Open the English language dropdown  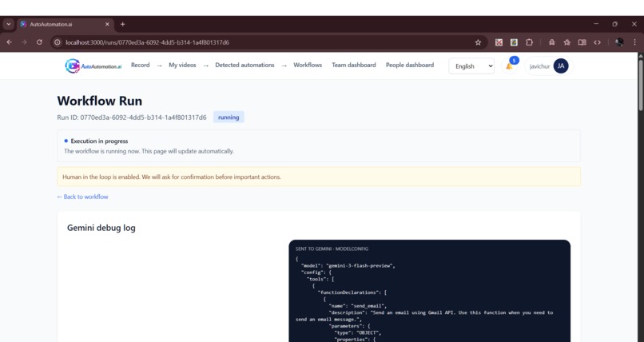tap(471, 66)
